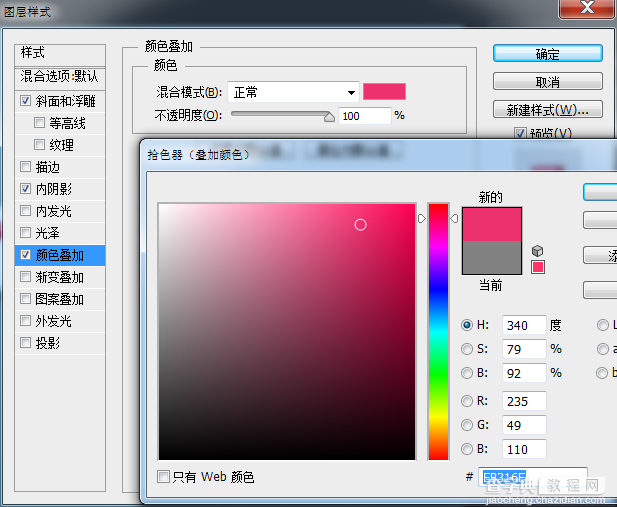The height and width of the screenshot is (507, 617).
Task: Click the out-of-gamut warning cube icon
Action: 538,251
